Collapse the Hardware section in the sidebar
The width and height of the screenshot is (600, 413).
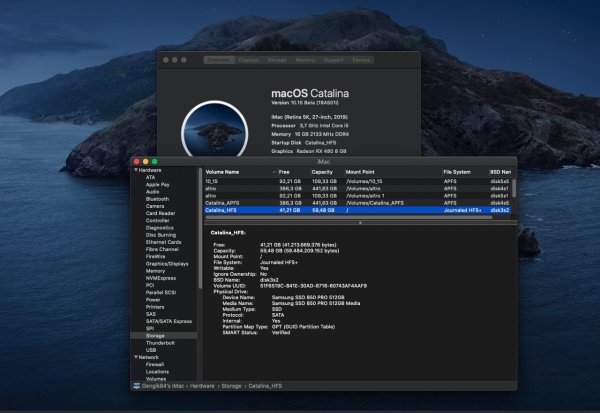[135, 171]
